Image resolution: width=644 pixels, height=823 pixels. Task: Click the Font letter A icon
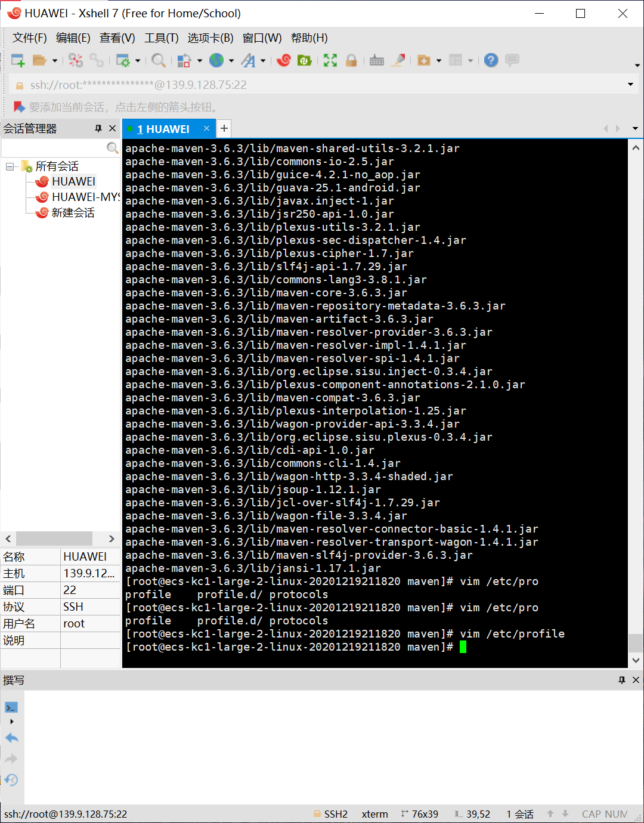click(x=249, y=60)
